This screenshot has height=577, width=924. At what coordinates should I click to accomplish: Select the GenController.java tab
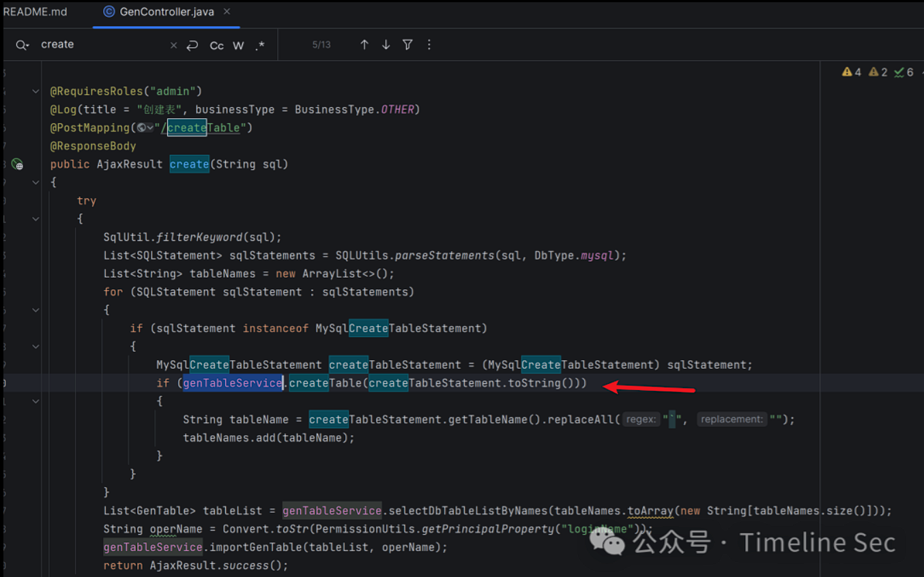coord(167,12)
